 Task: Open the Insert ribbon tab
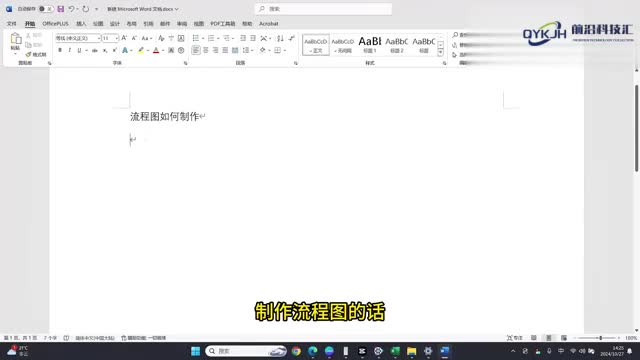pos(81,24)
